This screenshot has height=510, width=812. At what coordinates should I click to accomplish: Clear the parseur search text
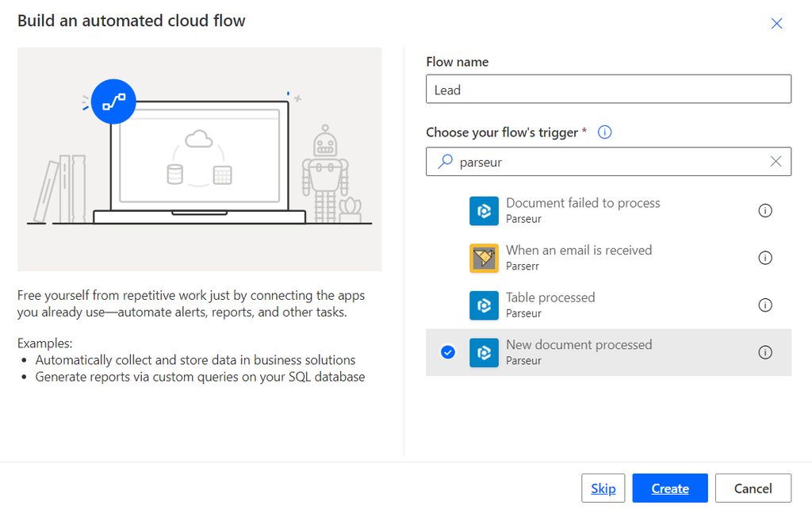pyautogui.click(x=776, y=162)
